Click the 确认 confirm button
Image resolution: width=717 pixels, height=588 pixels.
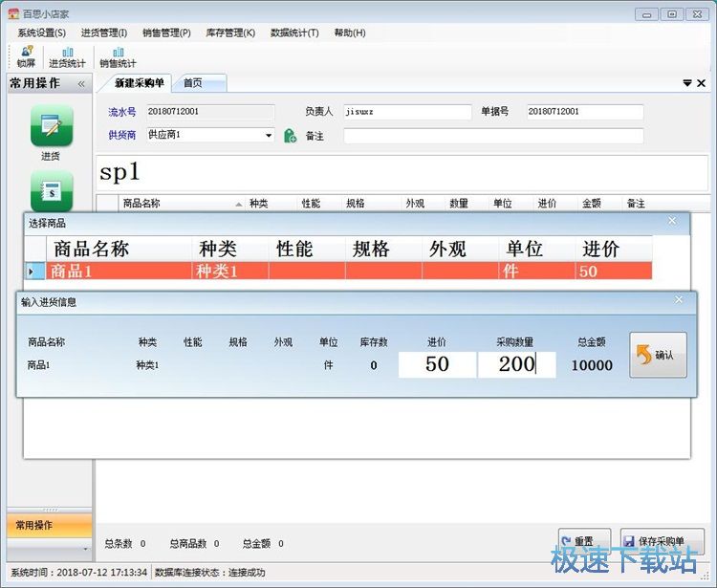tap(658, 355)
